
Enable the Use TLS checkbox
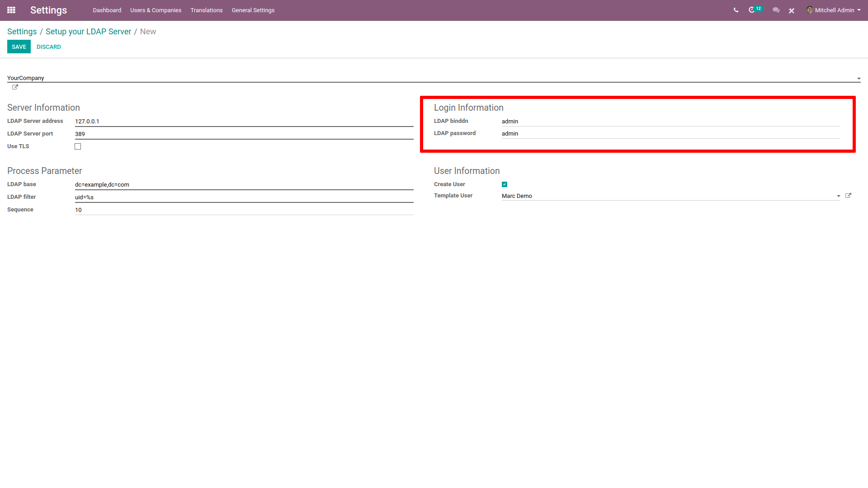coord(78,146)
